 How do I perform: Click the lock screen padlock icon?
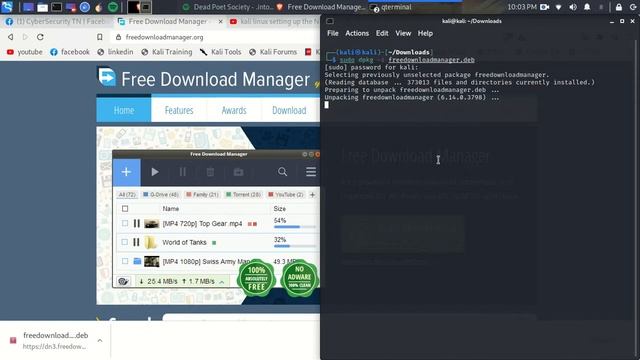pyautogui.click(x=619, y=7)
